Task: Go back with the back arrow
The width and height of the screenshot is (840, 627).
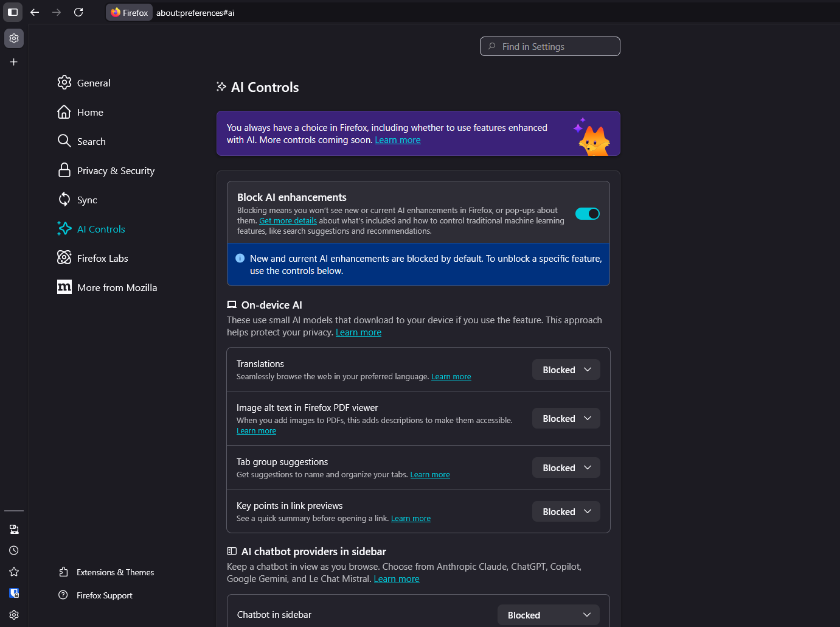Action: (35, 12)
